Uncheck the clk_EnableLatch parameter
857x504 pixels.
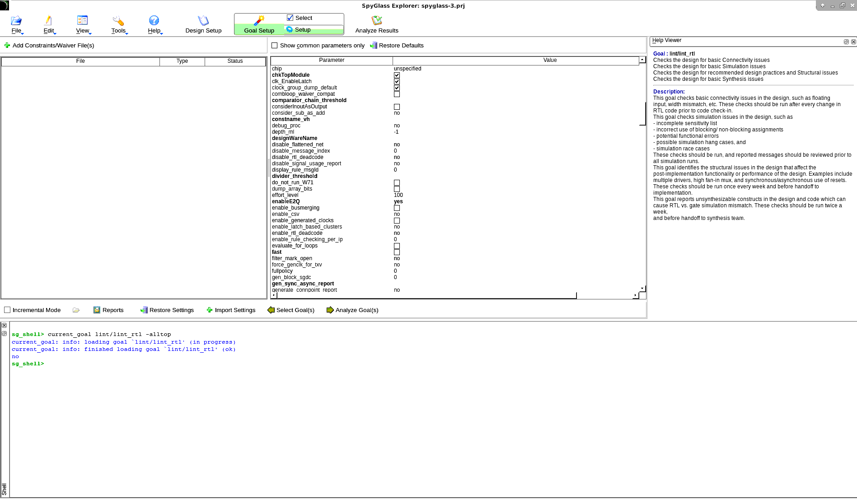397,81
